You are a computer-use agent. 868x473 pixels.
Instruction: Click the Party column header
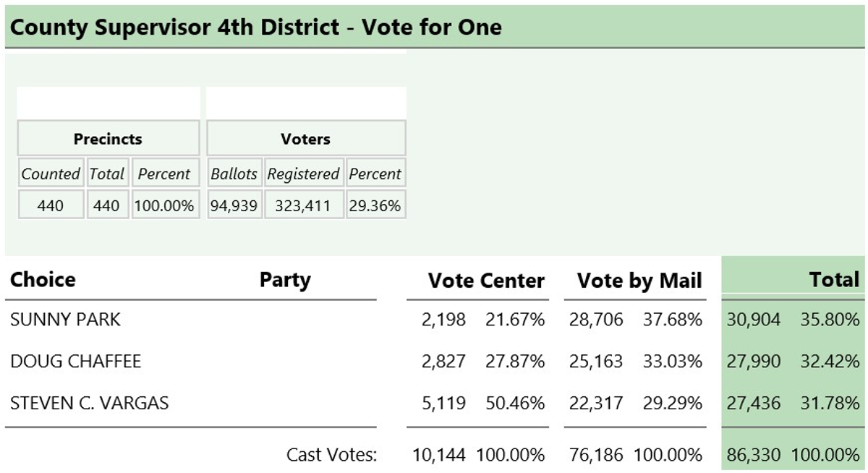(x=285, y=280)
